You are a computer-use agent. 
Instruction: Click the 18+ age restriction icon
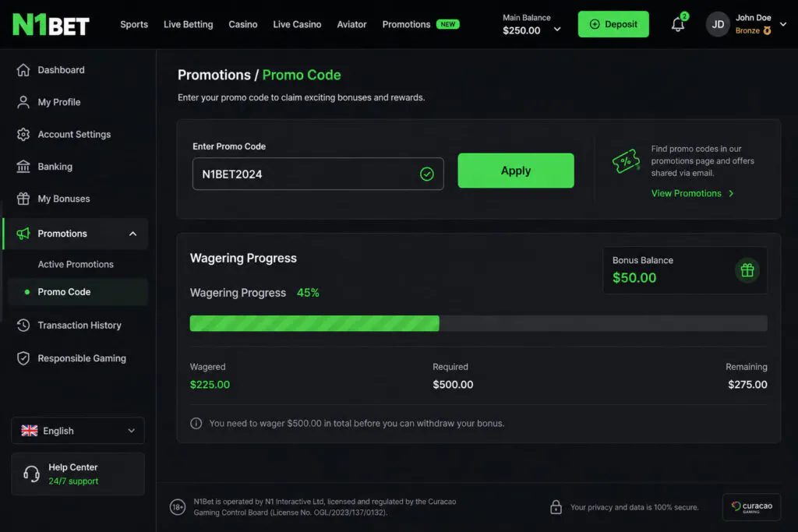[178, 506]
